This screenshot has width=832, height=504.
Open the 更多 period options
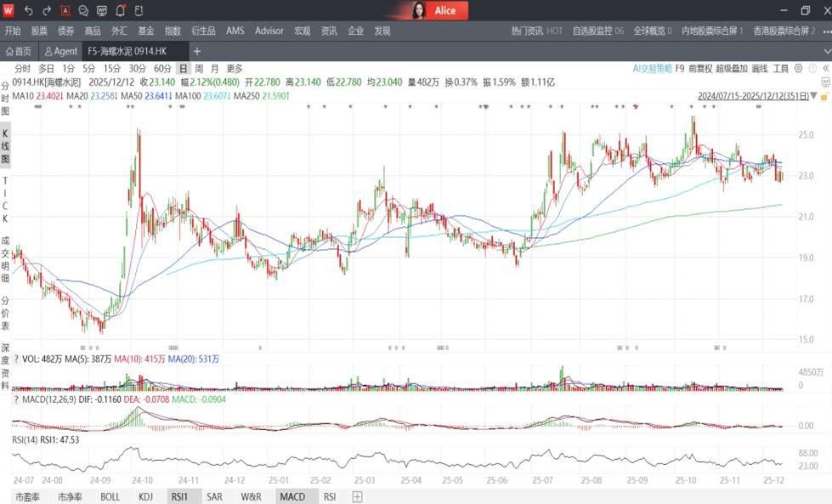coord(235,69)
